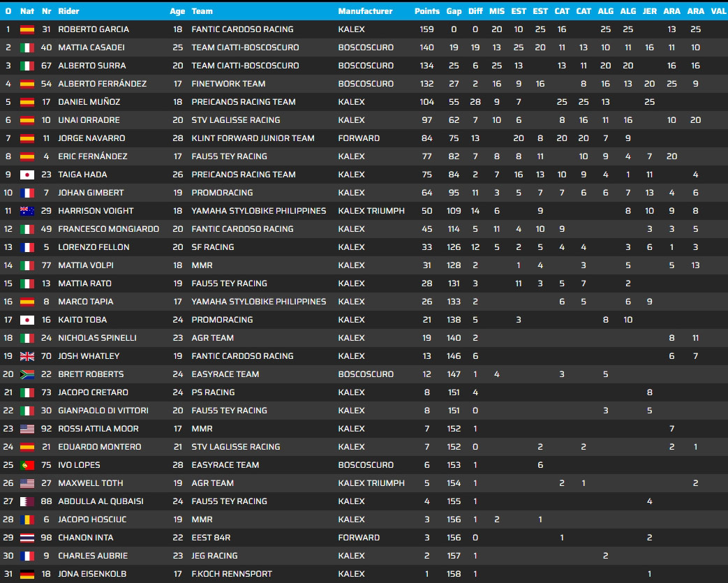Click the Qatar flag beside Abdulla Al Qubaisi
728x583 pixels.
click(27, 501)
